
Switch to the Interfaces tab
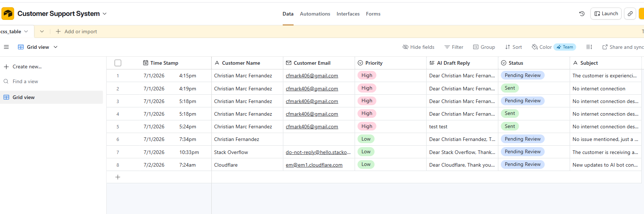point(348,14)
